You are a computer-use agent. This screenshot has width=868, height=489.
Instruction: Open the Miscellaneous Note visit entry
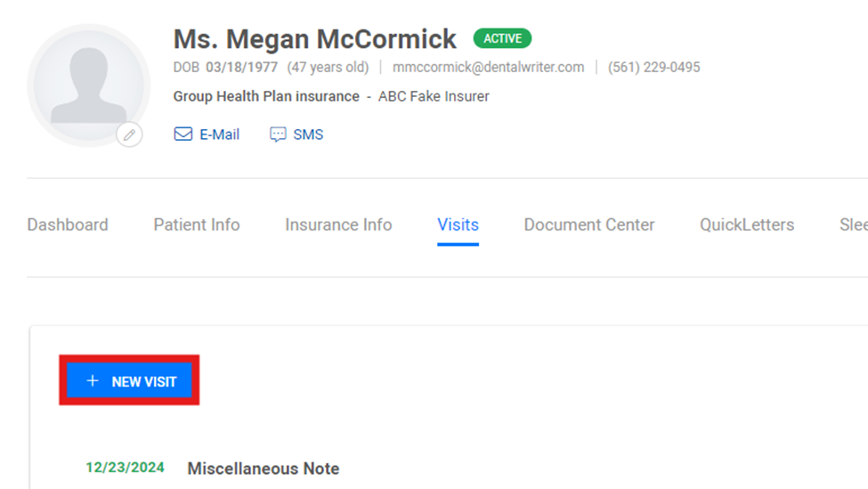(x=264, y=469)
